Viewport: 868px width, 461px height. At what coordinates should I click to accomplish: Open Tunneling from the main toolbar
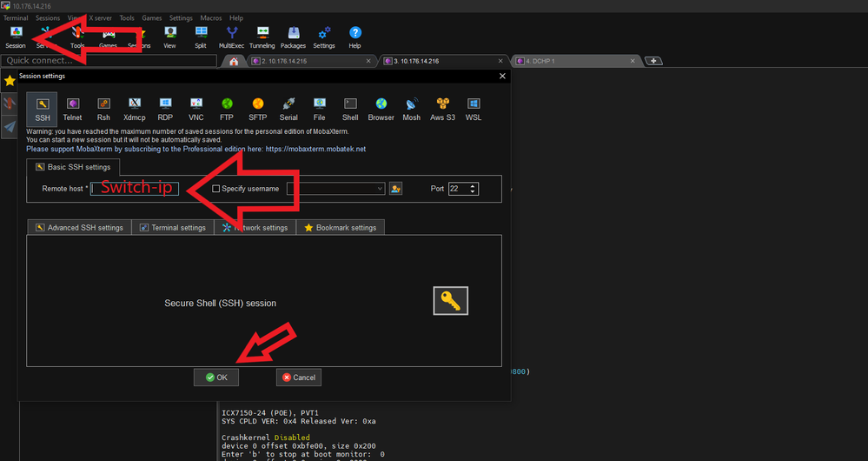262,37
